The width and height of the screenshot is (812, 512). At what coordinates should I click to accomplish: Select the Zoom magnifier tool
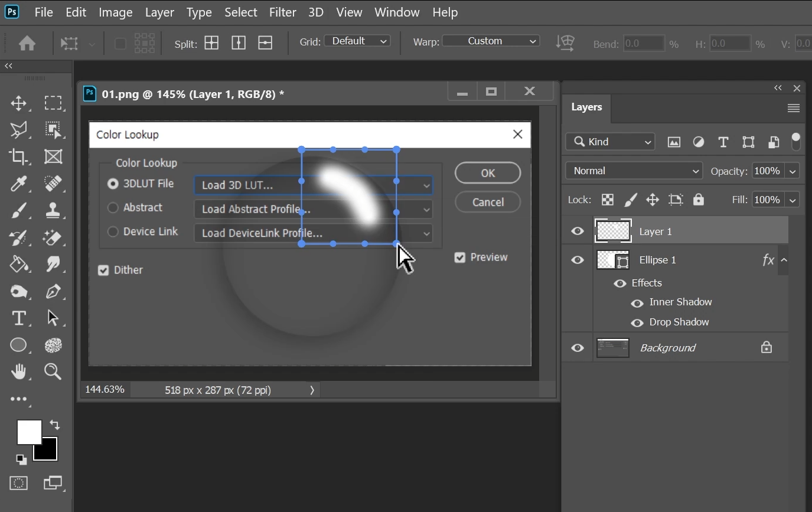[53, 371]
